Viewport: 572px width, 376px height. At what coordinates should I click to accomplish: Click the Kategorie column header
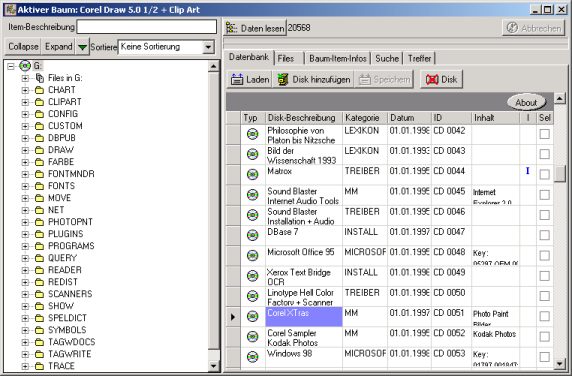(x=365, y=118)
